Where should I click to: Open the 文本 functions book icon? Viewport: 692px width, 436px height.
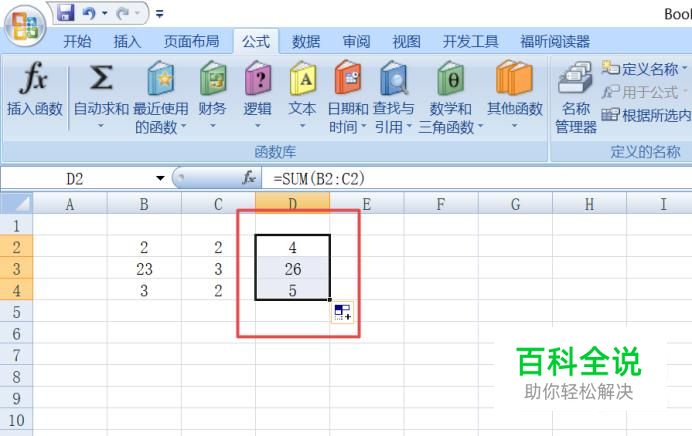[303, 78]
